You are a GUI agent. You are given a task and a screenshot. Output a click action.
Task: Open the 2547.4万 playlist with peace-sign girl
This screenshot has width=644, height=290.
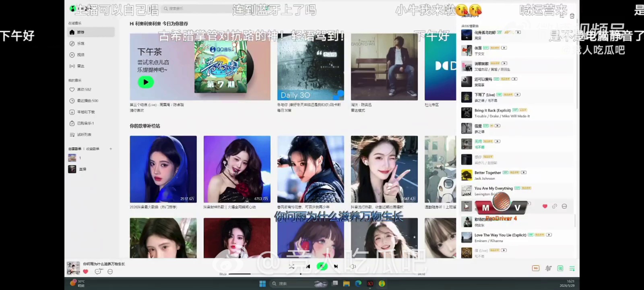pos(384,169)
